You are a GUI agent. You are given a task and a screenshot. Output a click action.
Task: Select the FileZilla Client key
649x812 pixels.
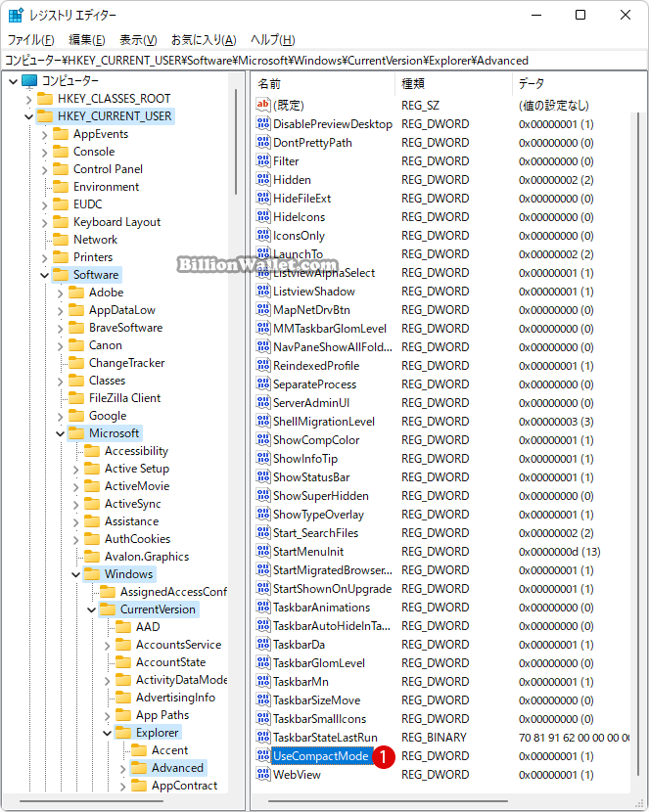coord(125,398)
